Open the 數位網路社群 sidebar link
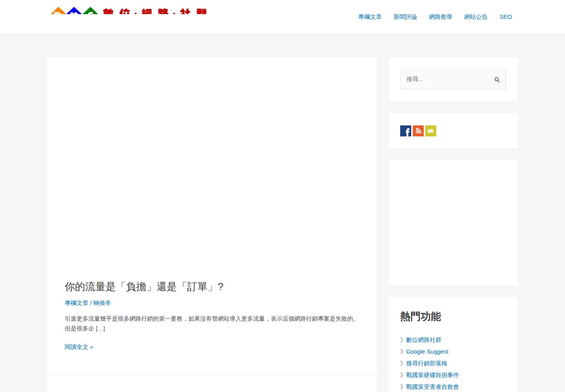The width and height of the screenshot is (565, 392). (x=424, y=340)
